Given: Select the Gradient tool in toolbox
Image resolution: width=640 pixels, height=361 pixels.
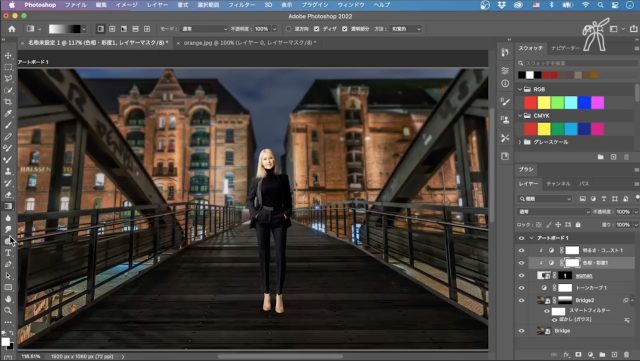Looking at the screenshot, I should click(8, 206).
